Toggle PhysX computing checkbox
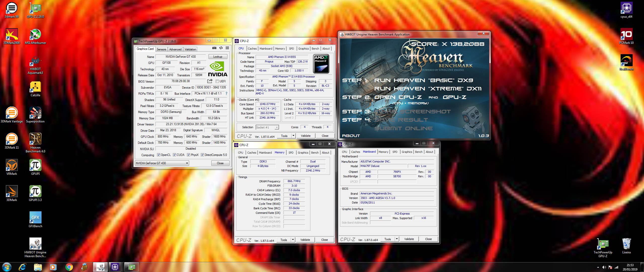 [x=188, y=155]
